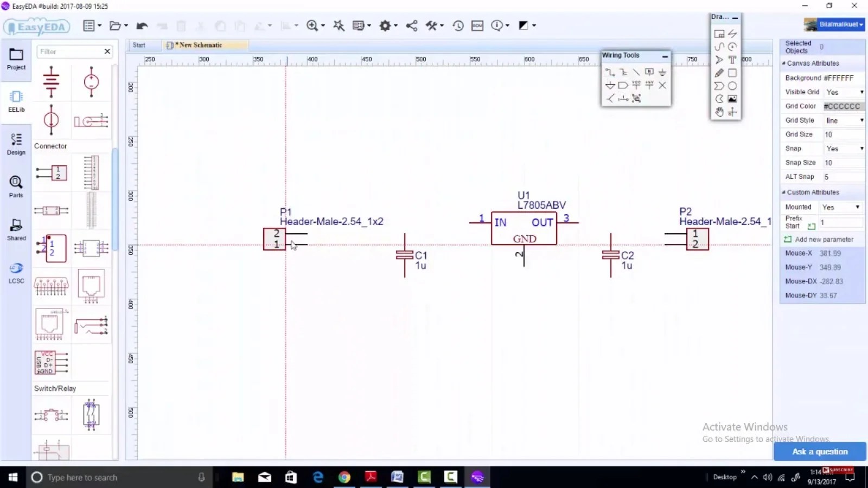Select the Text tool in the drawing palette

pos(733,60)
